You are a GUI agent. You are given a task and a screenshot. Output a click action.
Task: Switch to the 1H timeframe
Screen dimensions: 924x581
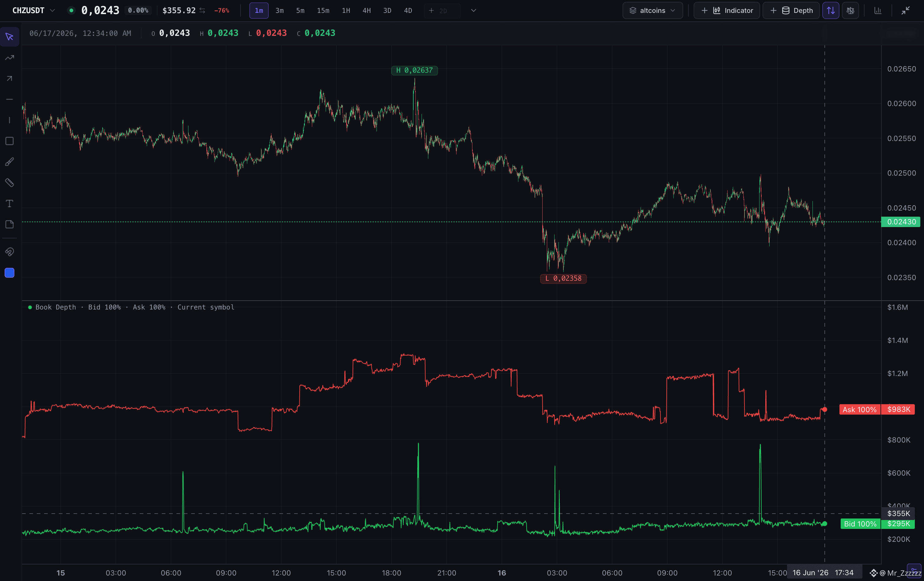[346, 11]
